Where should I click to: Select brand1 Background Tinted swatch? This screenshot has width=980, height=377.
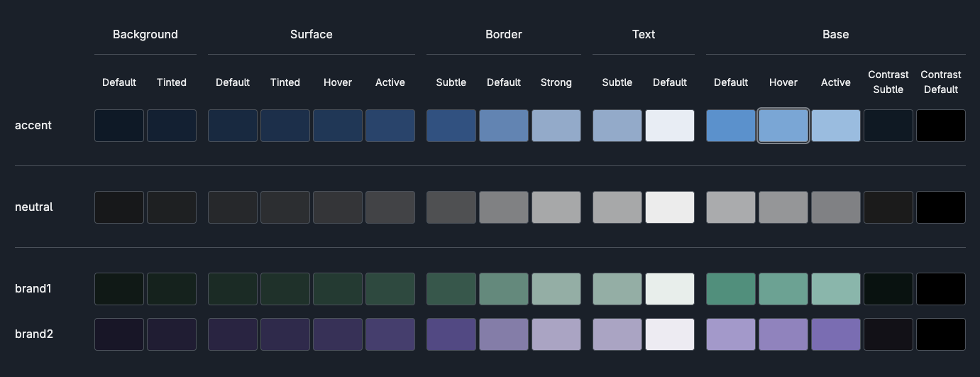(172, 289)
